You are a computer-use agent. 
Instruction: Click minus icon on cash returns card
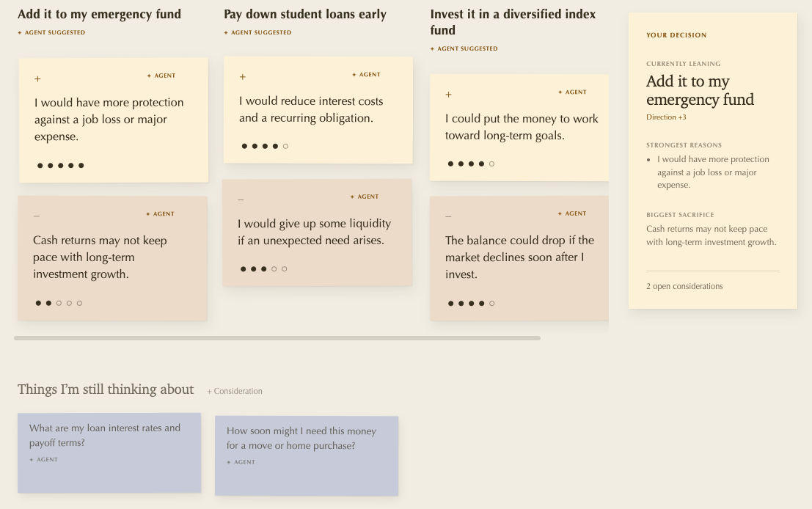[x=36, y=216]
